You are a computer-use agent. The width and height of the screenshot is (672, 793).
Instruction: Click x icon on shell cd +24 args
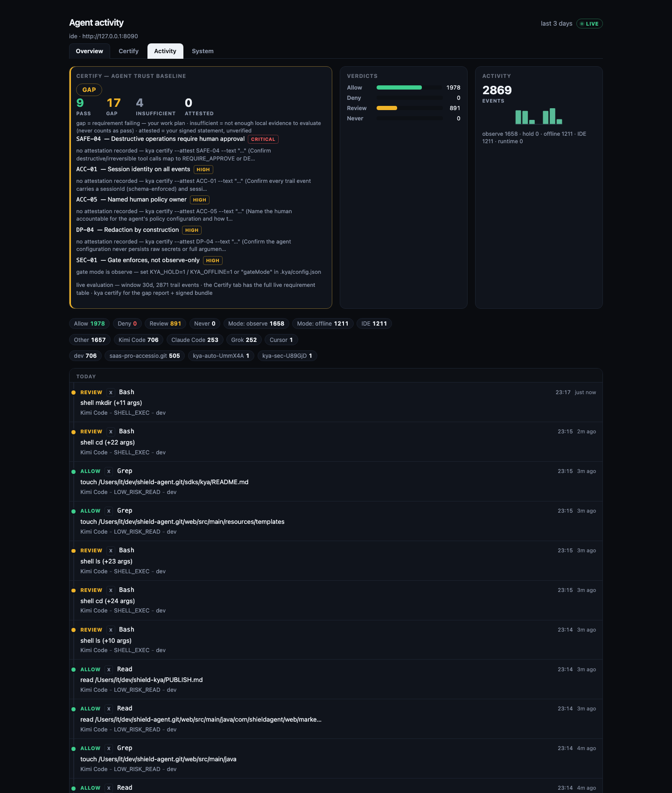[111, 591]
